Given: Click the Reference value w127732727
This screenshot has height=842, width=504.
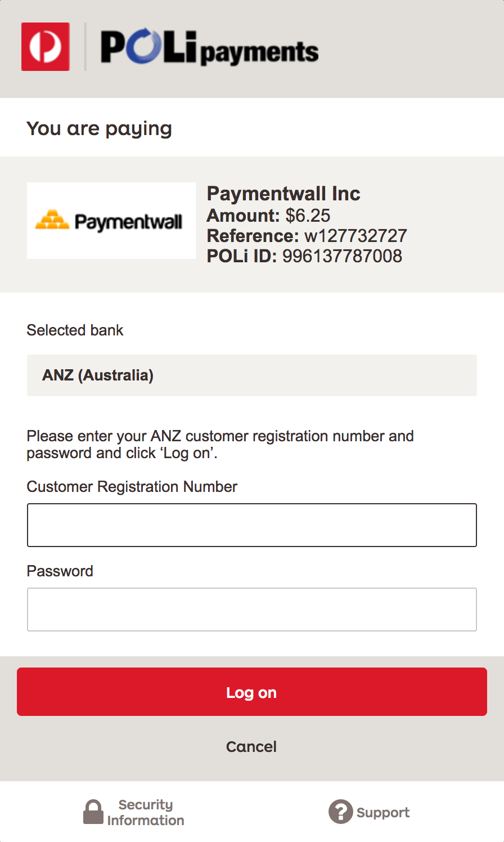Looking at the screenshot, I should (x=355, y=236).
